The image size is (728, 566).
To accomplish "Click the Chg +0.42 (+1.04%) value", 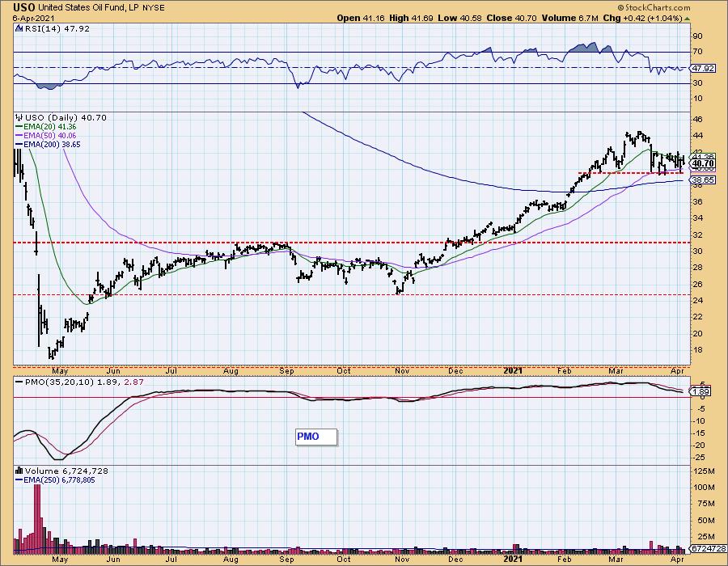I will pyautogui.click(x=642, y=18).
